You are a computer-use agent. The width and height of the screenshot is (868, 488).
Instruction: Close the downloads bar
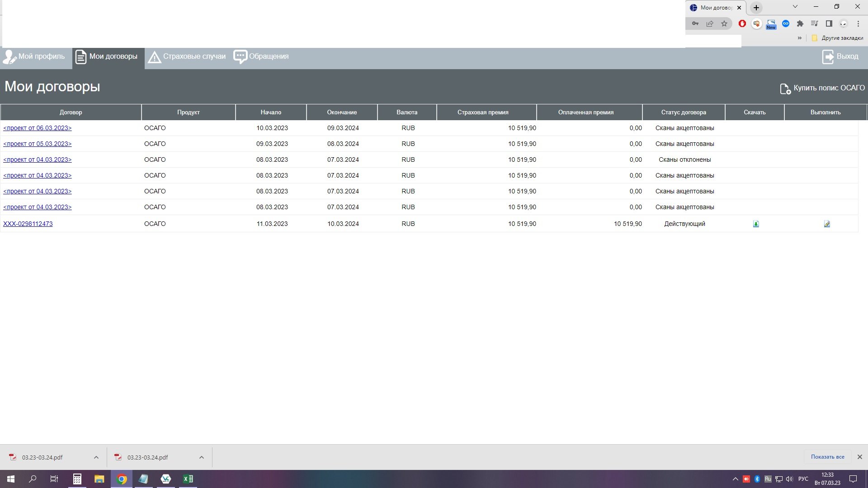pyautogui.click(x=859, y=457)
